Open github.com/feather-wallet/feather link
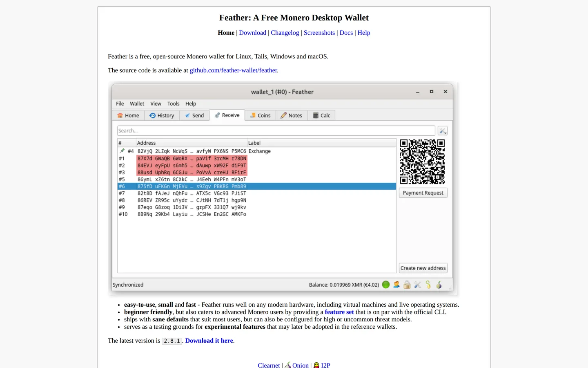This screenshot has width=588, height=368. tap(233, 70)
